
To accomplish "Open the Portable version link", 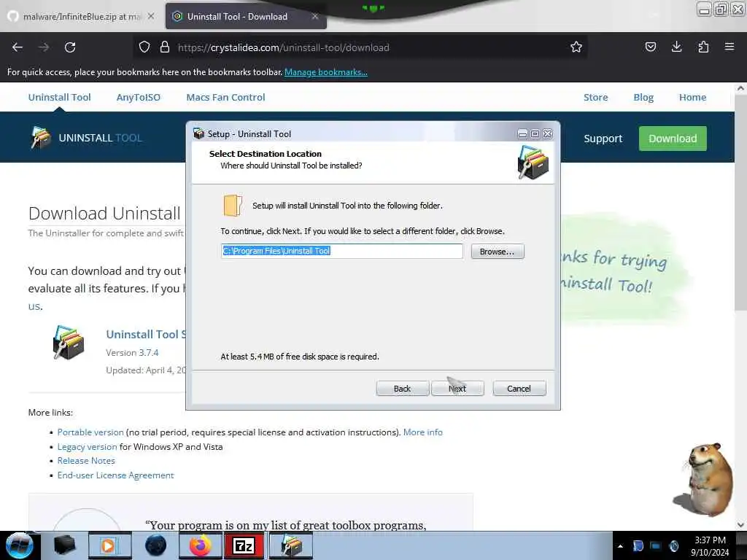I will (x=90, y=432).
